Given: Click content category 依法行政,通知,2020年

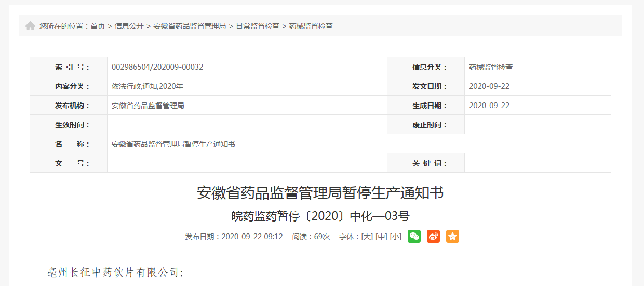Looking at the screenshot, I should [147, 86].
